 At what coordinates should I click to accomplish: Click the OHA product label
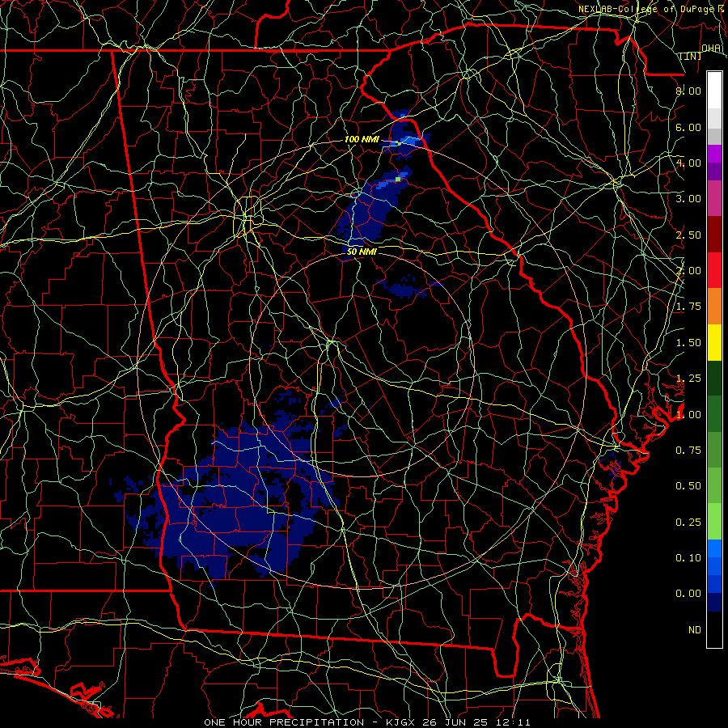click(711, 49)
